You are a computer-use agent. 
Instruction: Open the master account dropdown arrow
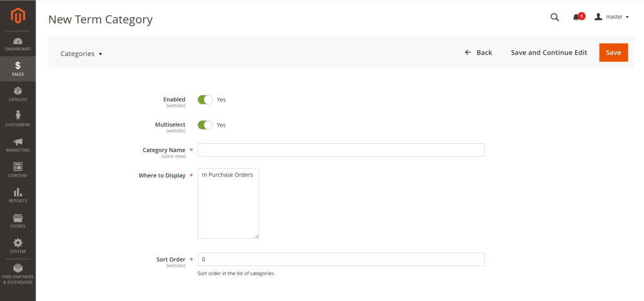coord(627,17)
